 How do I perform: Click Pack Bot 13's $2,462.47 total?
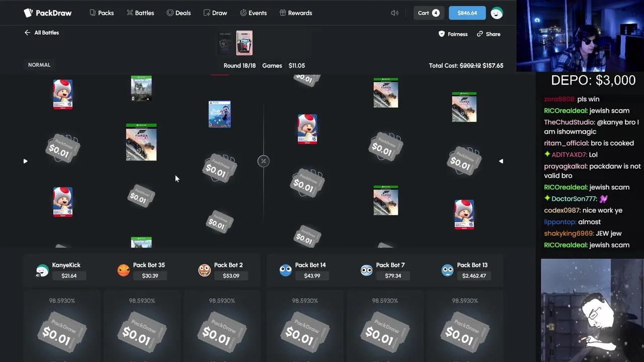[x=474, y=276]
